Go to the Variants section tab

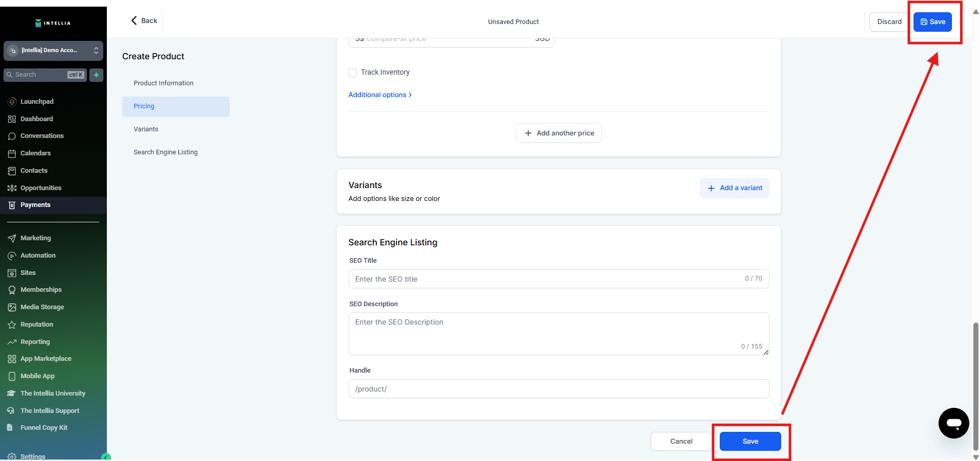[x=146, y=129]
